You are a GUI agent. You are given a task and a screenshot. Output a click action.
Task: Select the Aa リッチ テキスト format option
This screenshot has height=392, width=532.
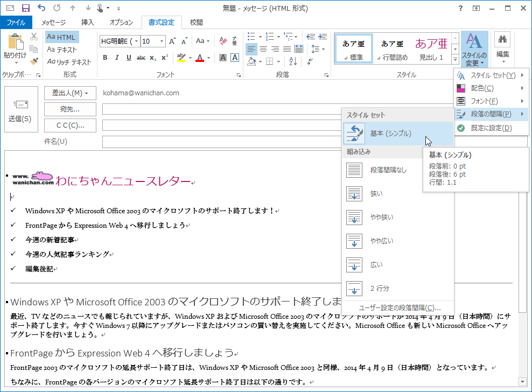point(69,62)
